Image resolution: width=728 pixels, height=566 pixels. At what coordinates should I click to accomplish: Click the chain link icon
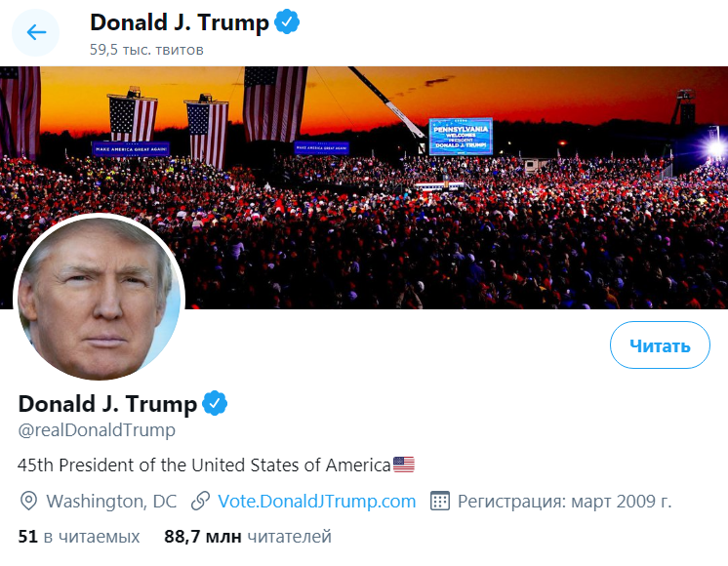tap(201, 502)
